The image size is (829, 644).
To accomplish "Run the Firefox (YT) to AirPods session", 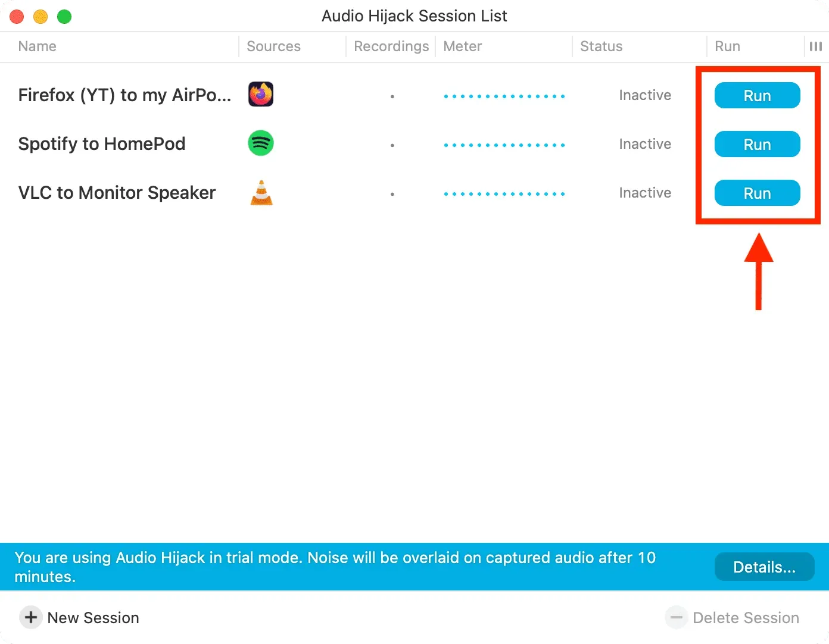I will click(757, 95).
